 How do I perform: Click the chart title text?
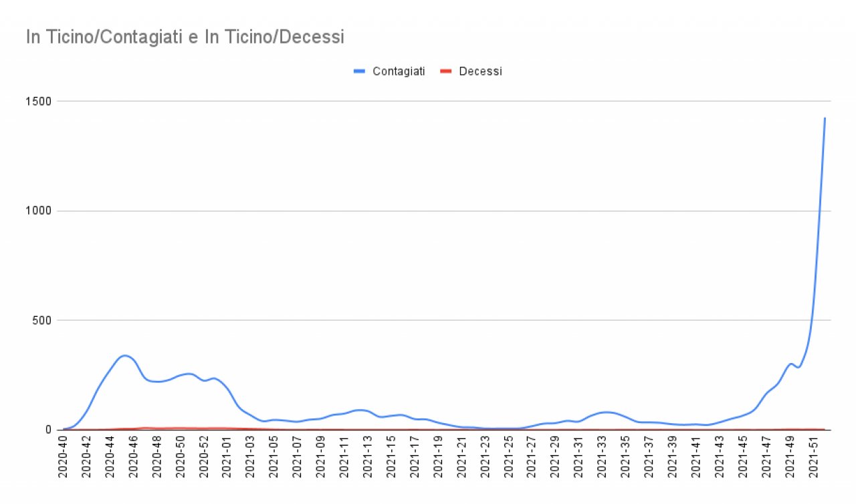pyautogui.click(x=185, y=37)
